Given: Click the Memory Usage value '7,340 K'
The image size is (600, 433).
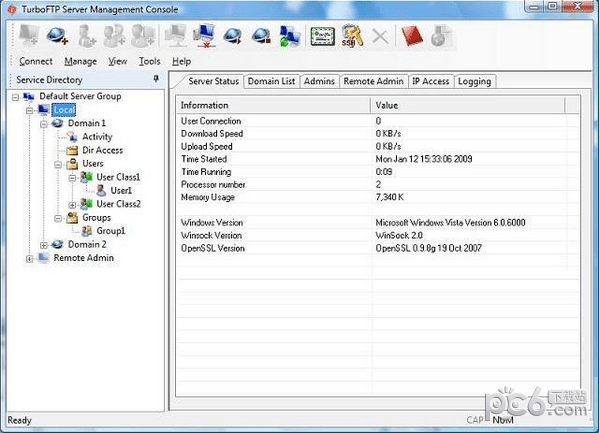Looking at the screenshot, I should (389, 197).
